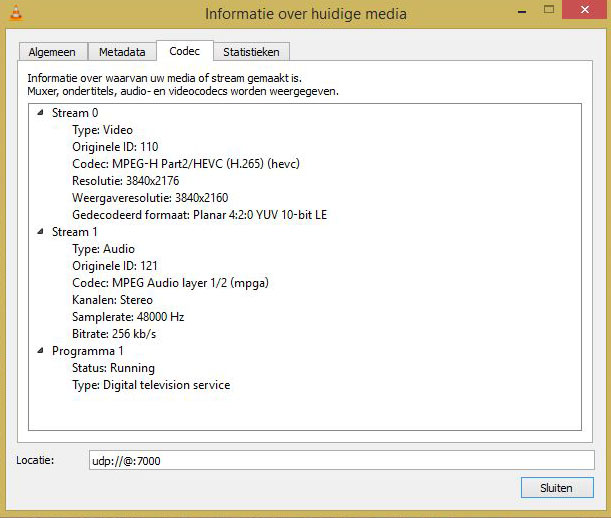The width and height of the screenshot is (611, 518).
Task: Click the Sluiten button
Action: [x=556, y=488]
